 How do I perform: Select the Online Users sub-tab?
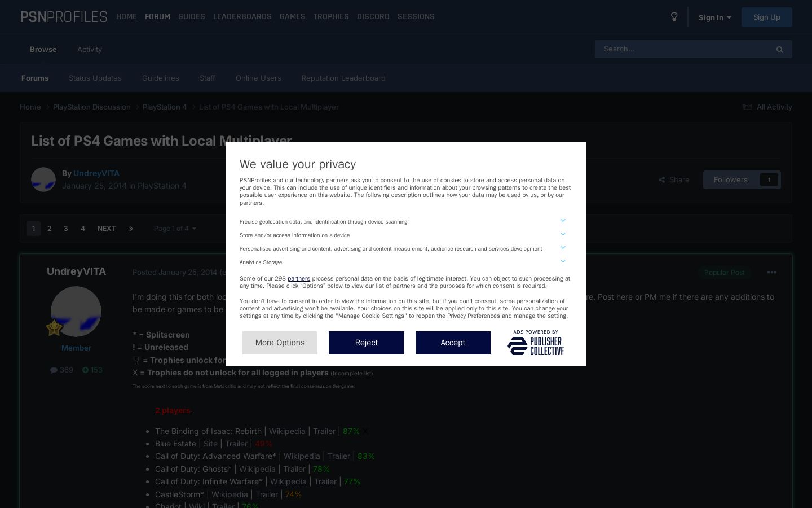coord(258,78)
